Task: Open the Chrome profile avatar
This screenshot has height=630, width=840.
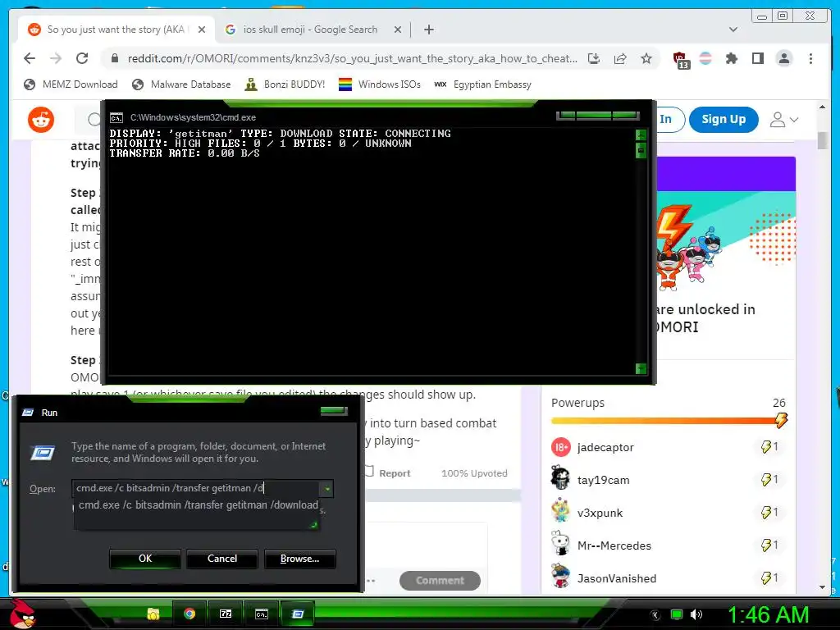Action: tap(783, 58)
